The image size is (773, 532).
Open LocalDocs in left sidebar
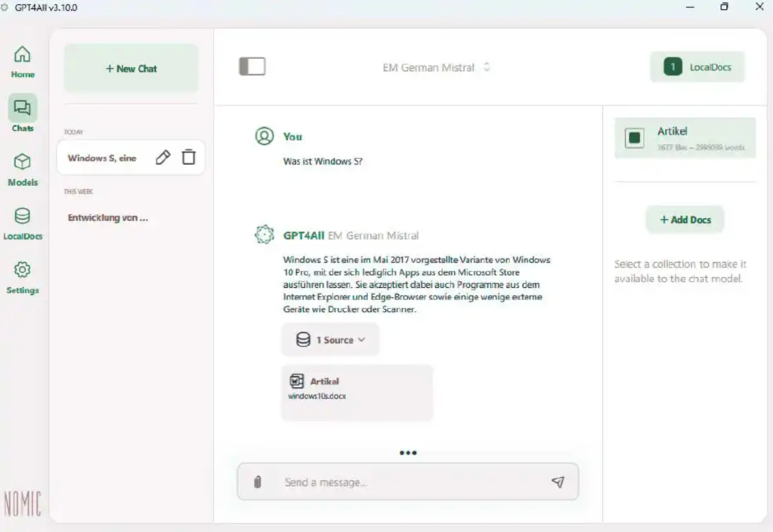[x=23, y=223]
